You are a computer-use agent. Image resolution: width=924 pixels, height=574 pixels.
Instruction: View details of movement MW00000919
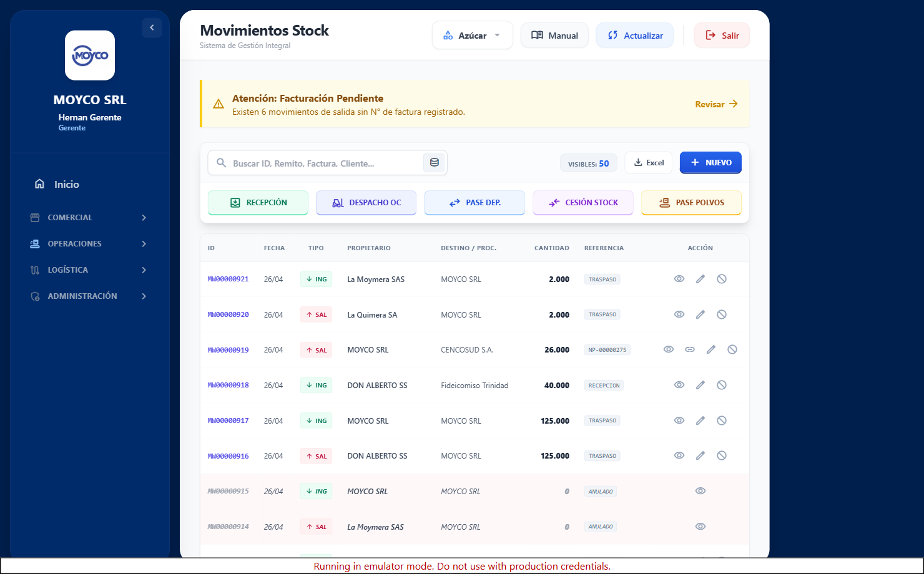pos(669,349)
